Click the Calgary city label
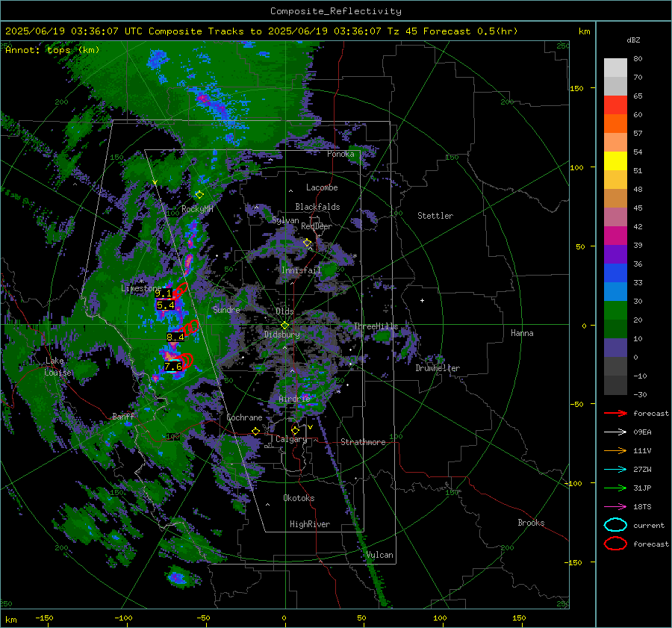Image resolution: width=672 pixels, height=628 pixels. click(291, 439)
